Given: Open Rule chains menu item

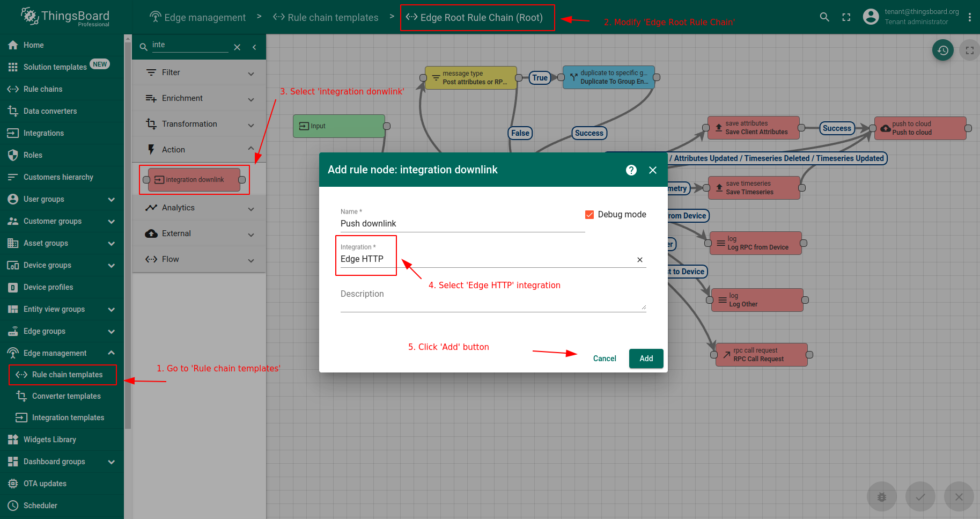Looking at the screenshot, I should (62, 89).
